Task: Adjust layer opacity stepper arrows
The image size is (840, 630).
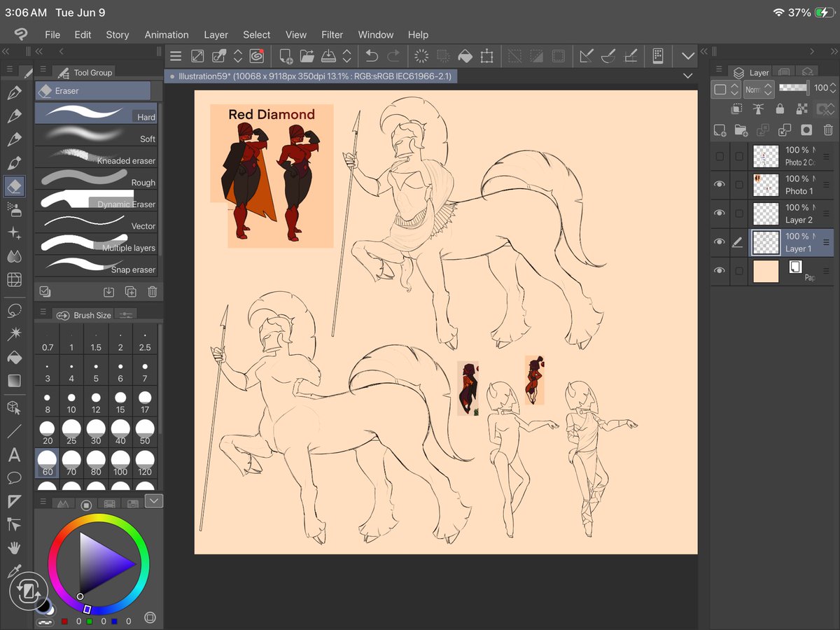Action: 834,88
